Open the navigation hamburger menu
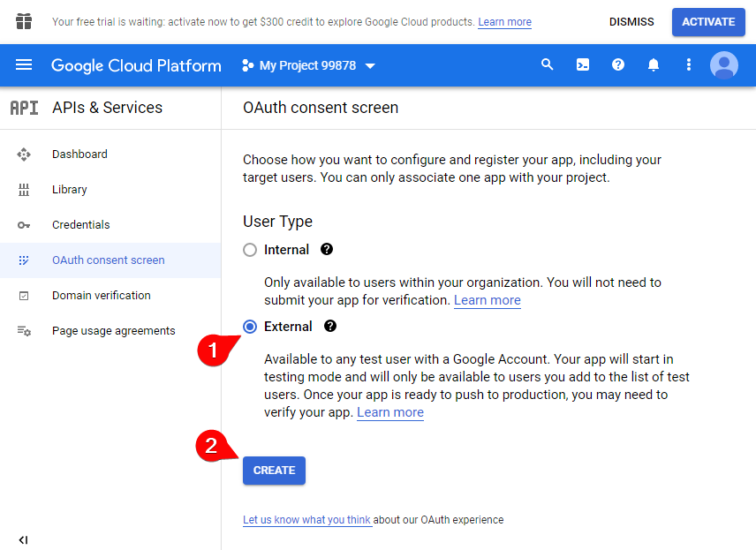The height and width of the screenshot is (550, 756). [x=24, y=64]
